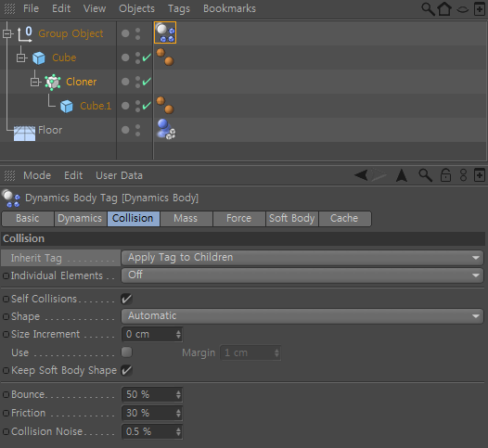Viewport: 488px width, 448px height.
Task: Click the Bounce value stepper arrows
Action: pos(178,395)
